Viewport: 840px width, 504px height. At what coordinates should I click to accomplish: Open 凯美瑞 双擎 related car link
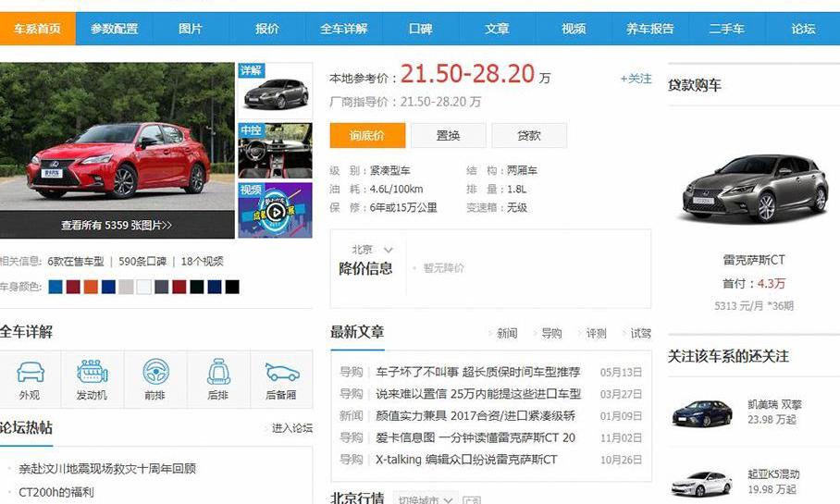774,405
